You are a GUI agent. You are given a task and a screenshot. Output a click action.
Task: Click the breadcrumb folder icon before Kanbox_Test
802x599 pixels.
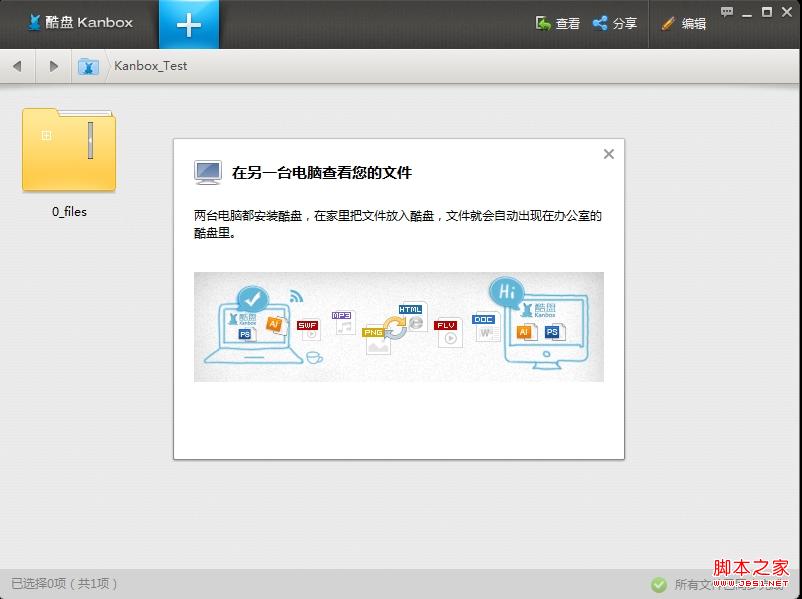pos(88,65)
